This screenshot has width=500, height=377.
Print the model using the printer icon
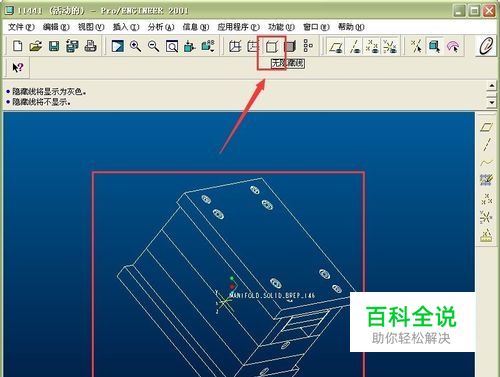[x=90, y=46]
